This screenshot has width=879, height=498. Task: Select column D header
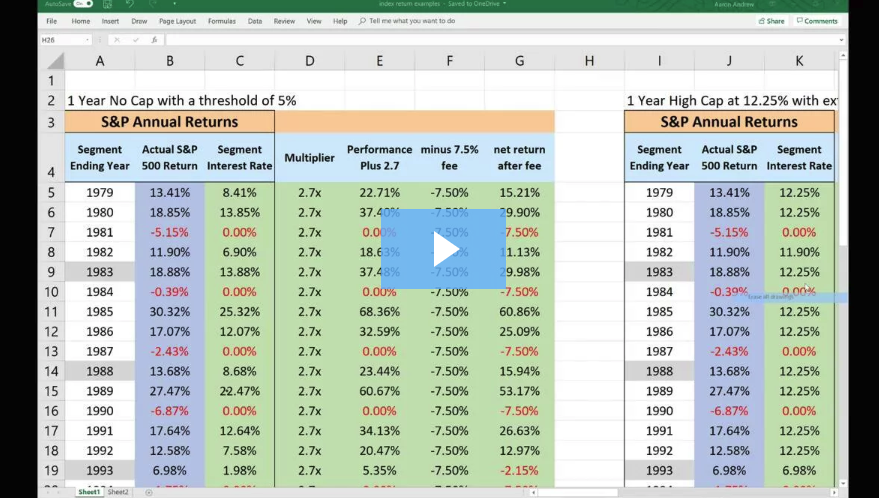pyautogui.click(x=309, y=61)
